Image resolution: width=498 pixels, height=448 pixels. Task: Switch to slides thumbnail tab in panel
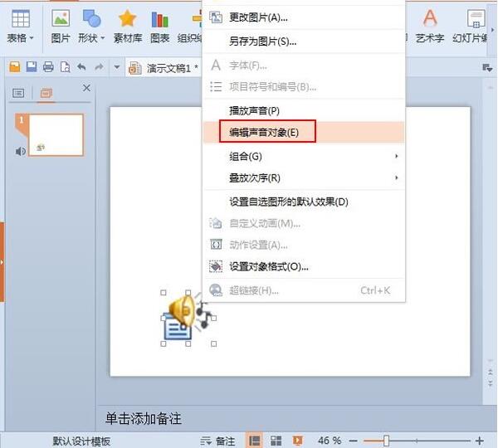(46, 93)
